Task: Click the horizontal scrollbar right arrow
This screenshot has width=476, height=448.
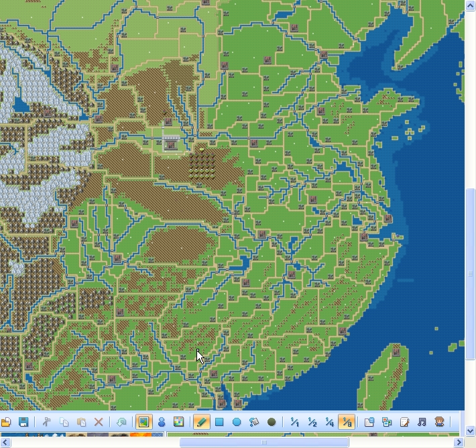Action: click(459, 442)
